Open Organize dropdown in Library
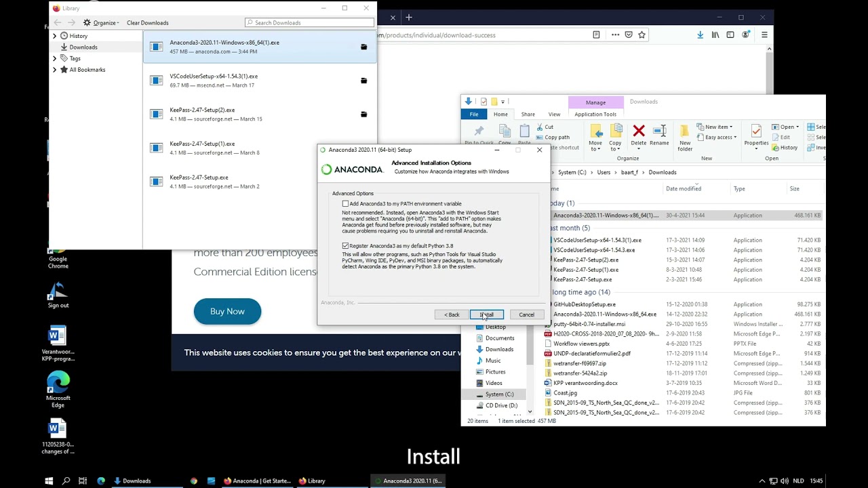The image size is (868, 488). (x=101, y=22)
